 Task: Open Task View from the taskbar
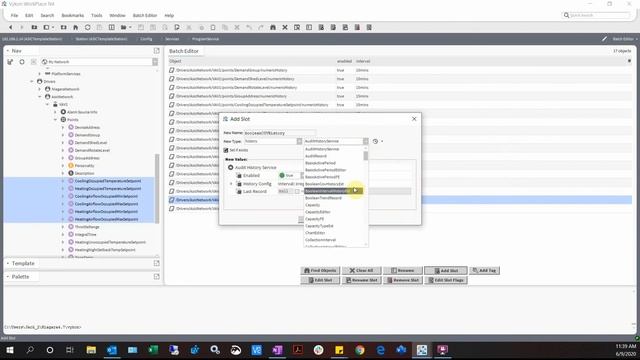(x=70, y=350)
